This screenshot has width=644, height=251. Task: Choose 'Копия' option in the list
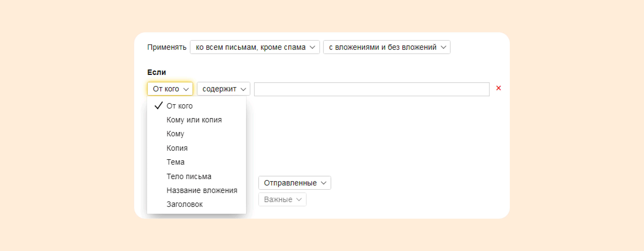coord(197,148)
